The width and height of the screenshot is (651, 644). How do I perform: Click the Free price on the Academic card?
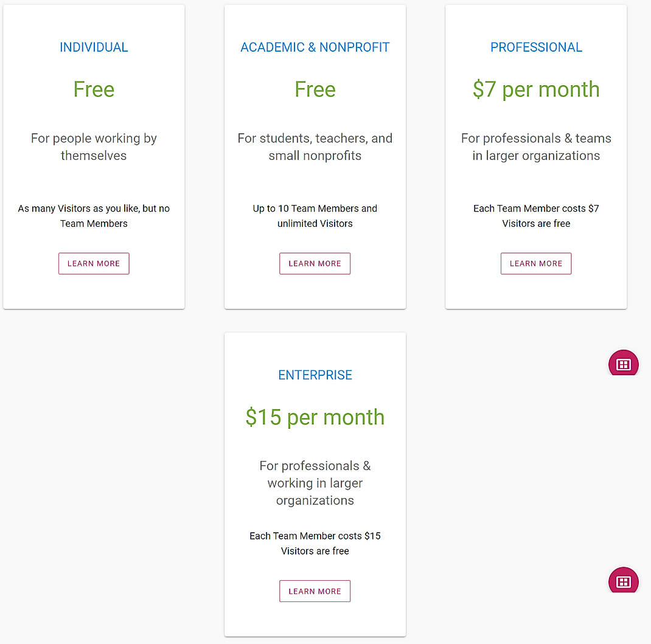(x=315, y=89)
